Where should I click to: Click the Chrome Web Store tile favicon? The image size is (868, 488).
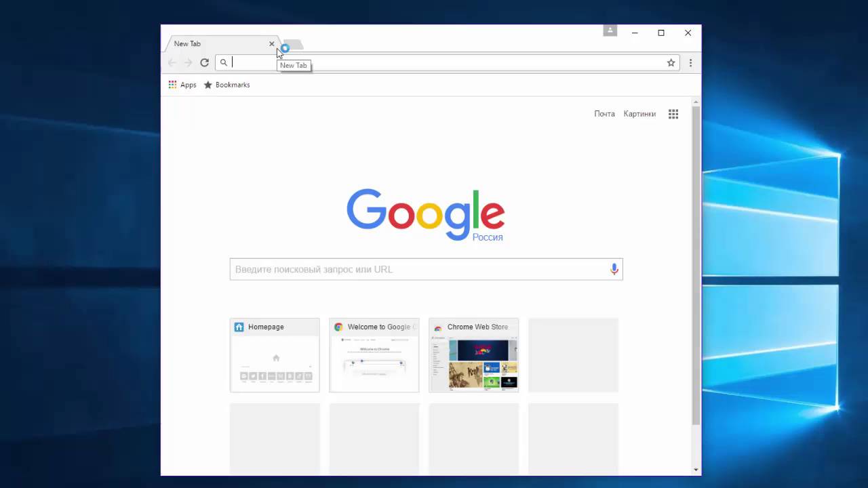click(x=438, y=327)
